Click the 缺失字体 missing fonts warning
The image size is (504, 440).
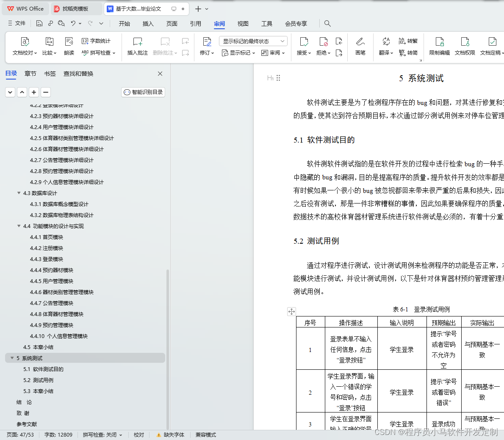174,434
